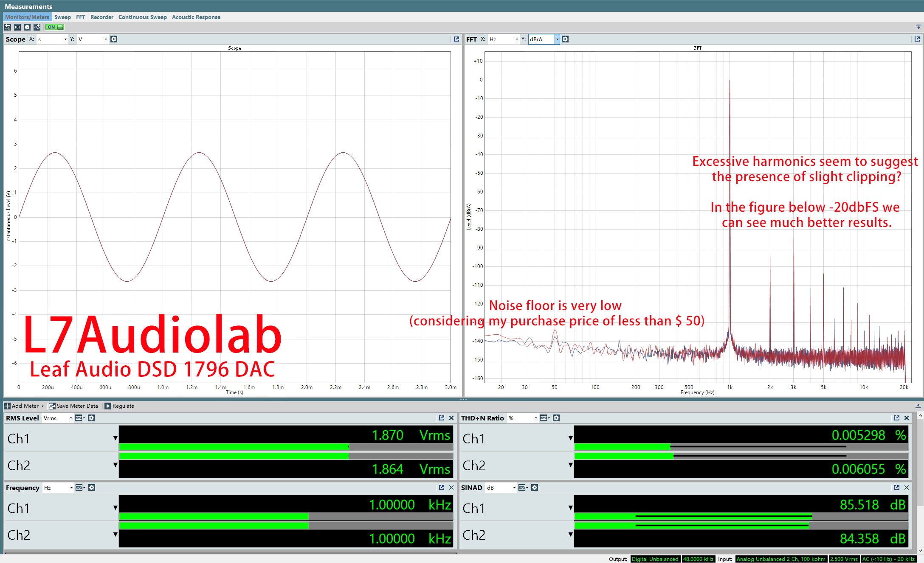Image resolution: width=924 pixels, height=563 pixels.
Task: Expand SINAD Ch2 channel arrow
Action: tap(570, 535)
